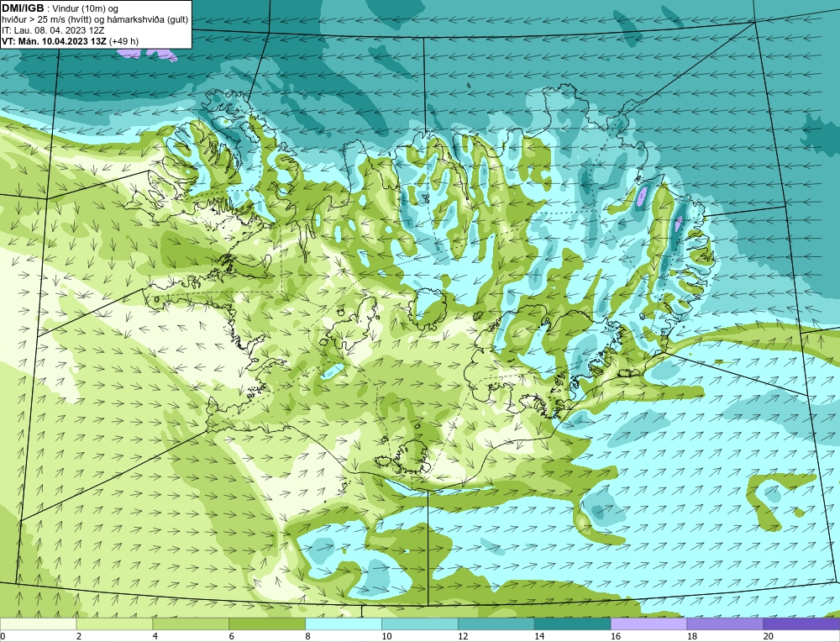Click the legend label '2'

(x=79, y=636)
